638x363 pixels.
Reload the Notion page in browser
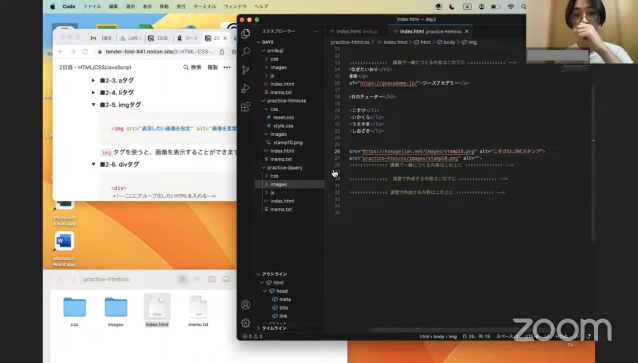click(85, 52)
